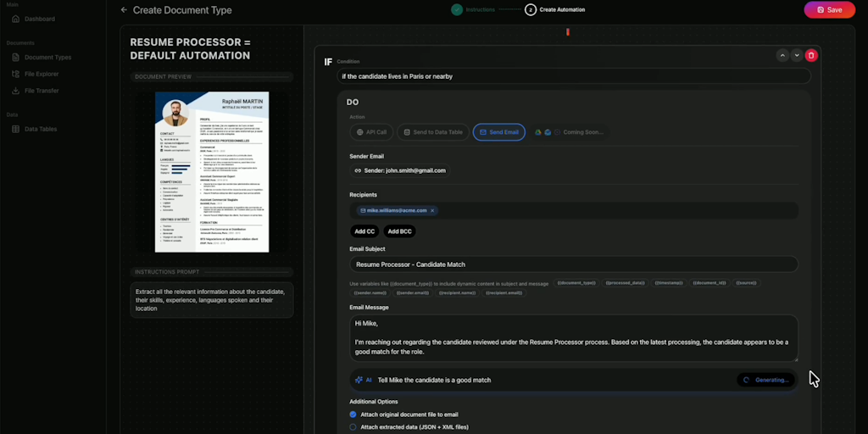Click the Save button
This screenshot has width=868, height=434.
click(x=829, y=10)
